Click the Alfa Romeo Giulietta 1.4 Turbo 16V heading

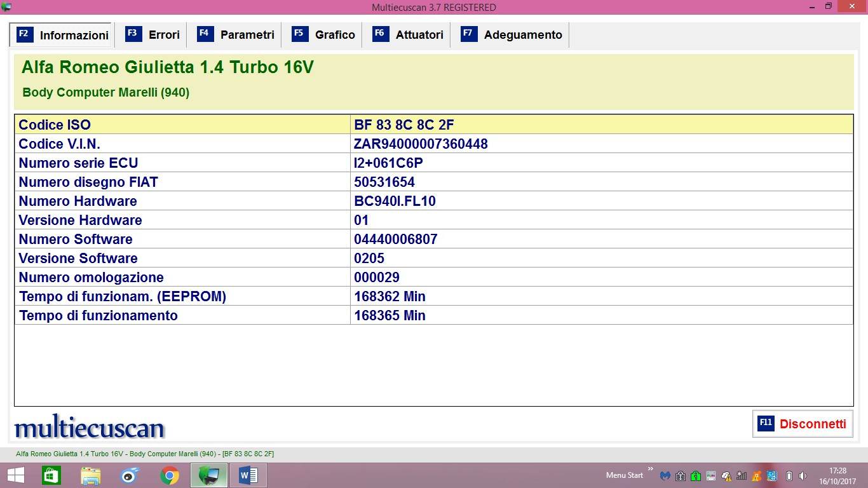(168, 67)
